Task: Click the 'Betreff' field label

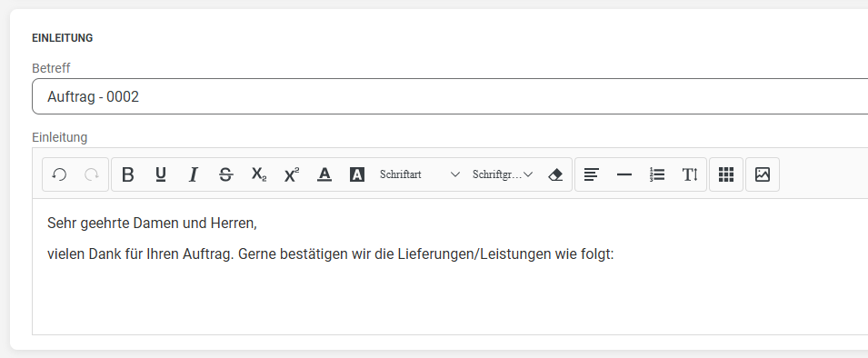Action: coord(51,68)
